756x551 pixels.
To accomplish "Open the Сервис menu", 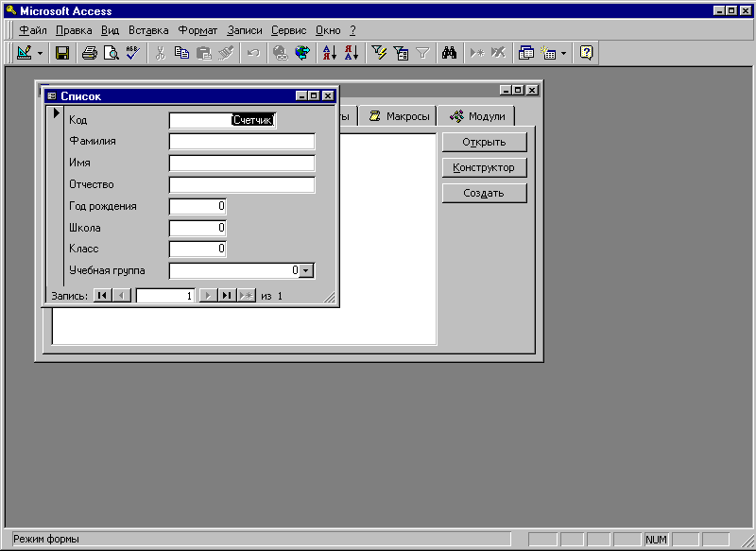I will point(289,30).
